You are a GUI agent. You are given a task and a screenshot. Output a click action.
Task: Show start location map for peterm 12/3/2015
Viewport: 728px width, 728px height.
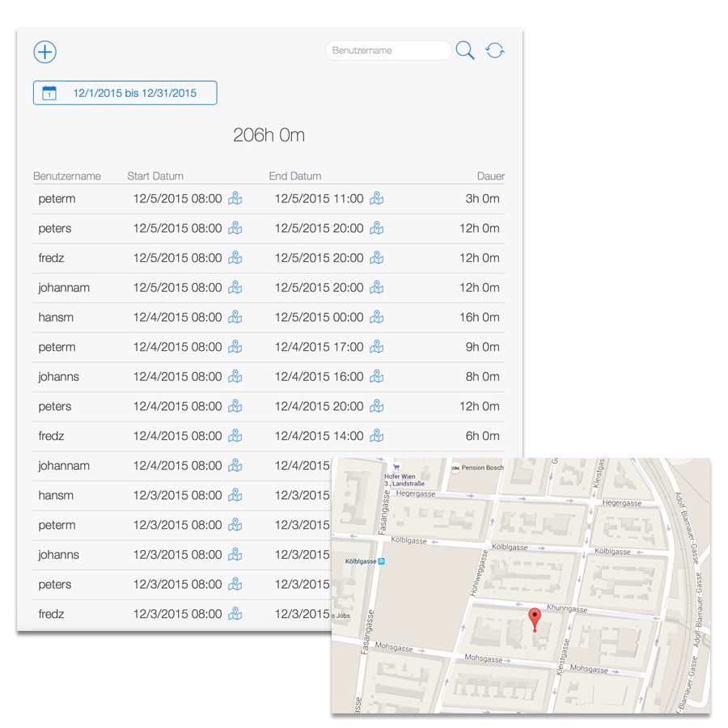(x=235, y=525)
